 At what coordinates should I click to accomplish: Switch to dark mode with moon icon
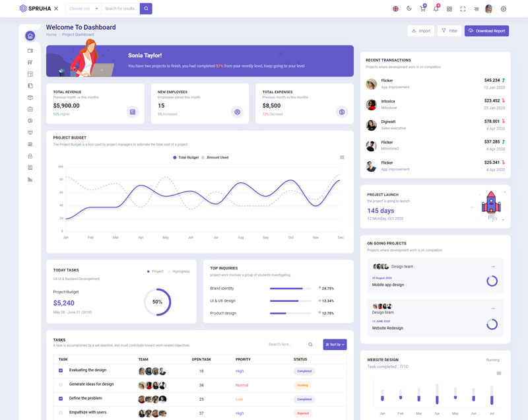(409, 9)
